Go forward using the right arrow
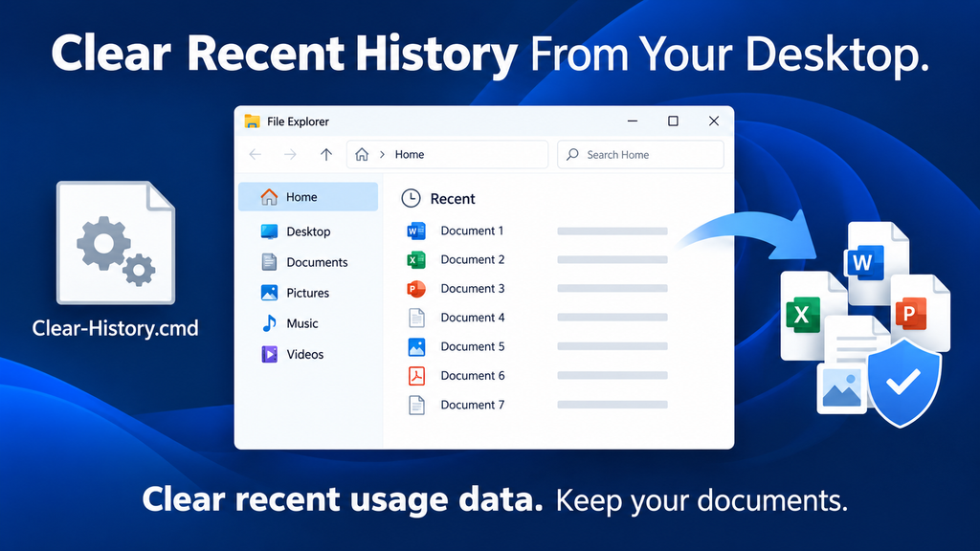 click(x=290, y=154)
